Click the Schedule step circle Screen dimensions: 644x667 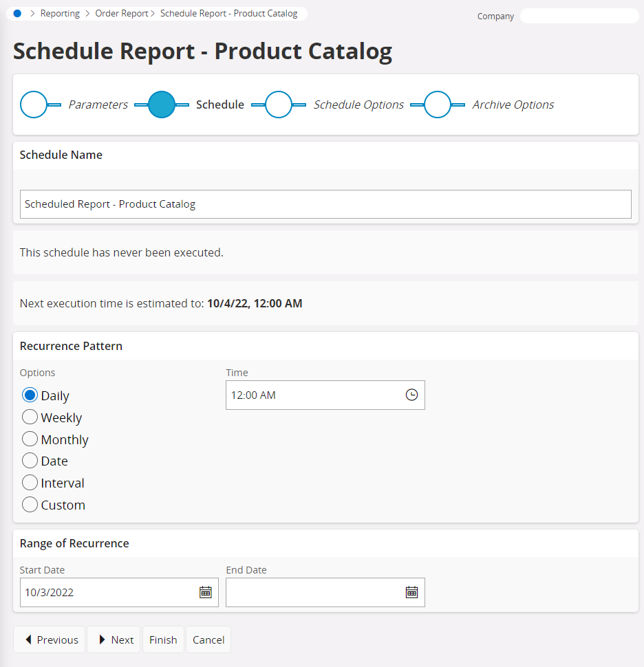[x=162, y=104]
